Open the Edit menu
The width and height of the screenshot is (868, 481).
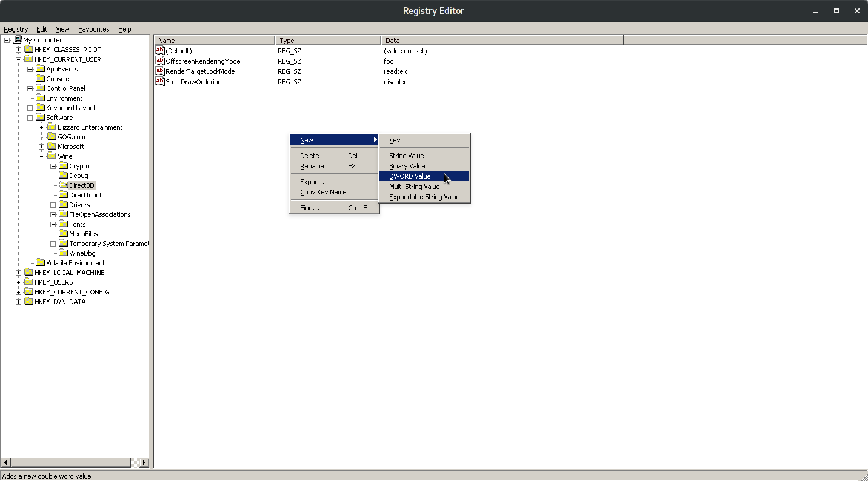coord(42,29)
